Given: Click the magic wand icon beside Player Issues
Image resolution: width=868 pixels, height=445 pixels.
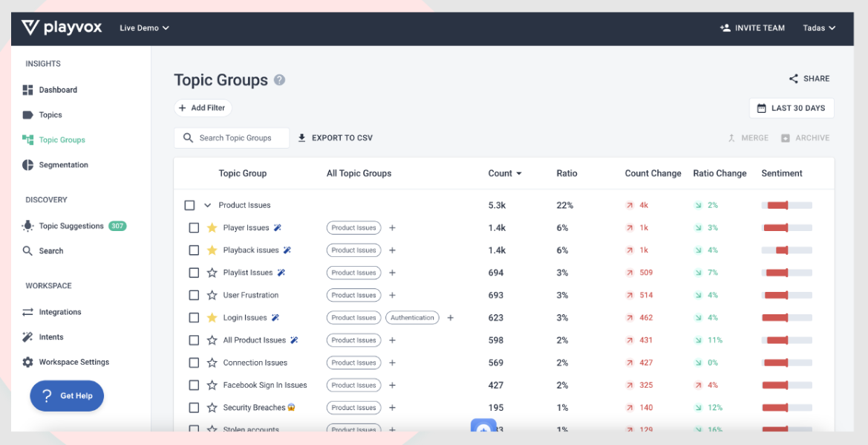Looking at the screenshot, I should (278, 228).
